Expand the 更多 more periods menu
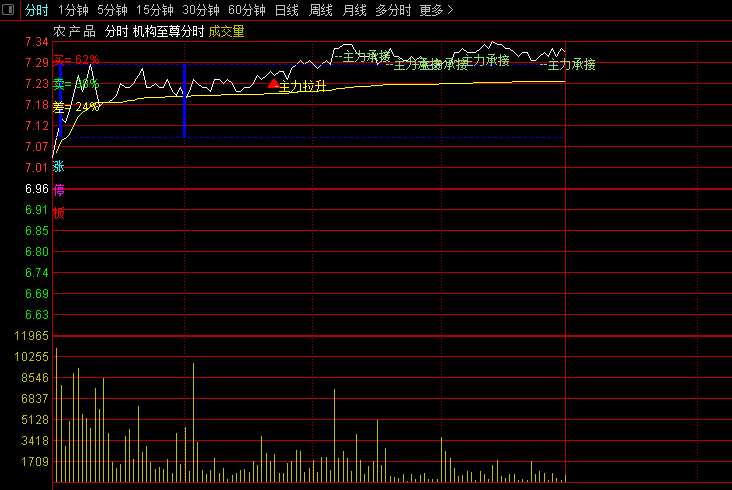 436,10
